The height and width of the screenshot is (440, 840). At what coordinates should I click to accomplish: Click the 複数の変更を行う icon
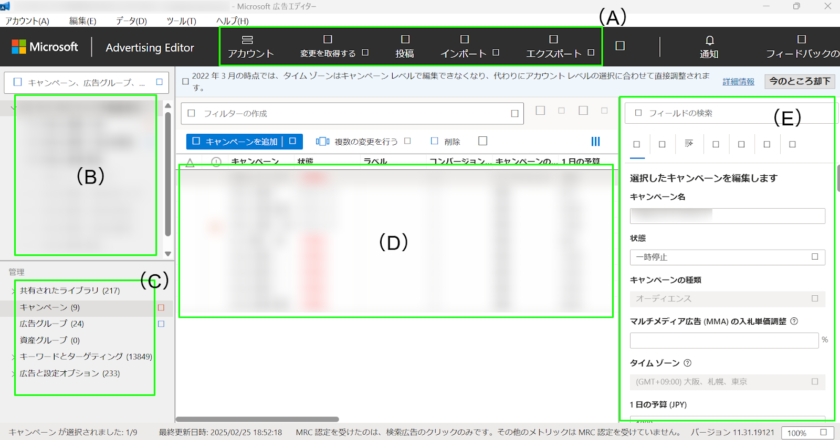click(322, 142)
